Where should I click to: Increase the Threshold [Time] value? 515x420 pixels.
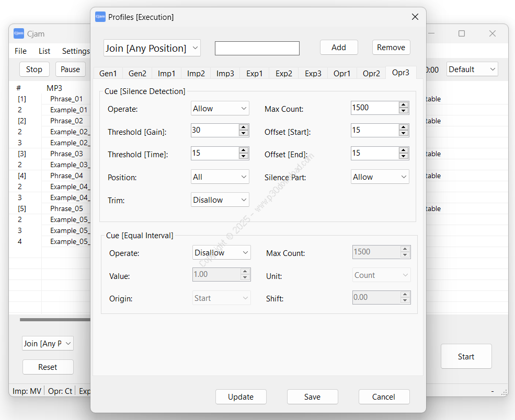[243, 150]
